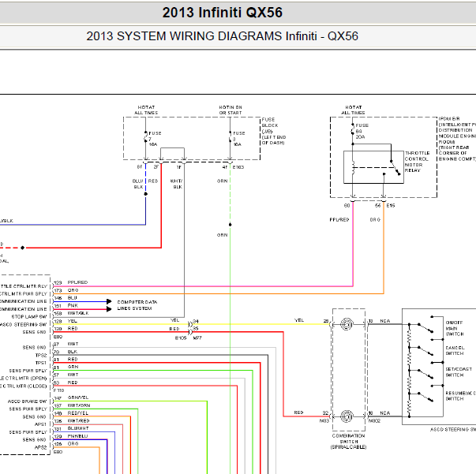Image resolution: width=476 pixels, height=474 pixels.
Task: Click the "WHT/BLK" label under terminal 1F
Action: tap(177, 184)
